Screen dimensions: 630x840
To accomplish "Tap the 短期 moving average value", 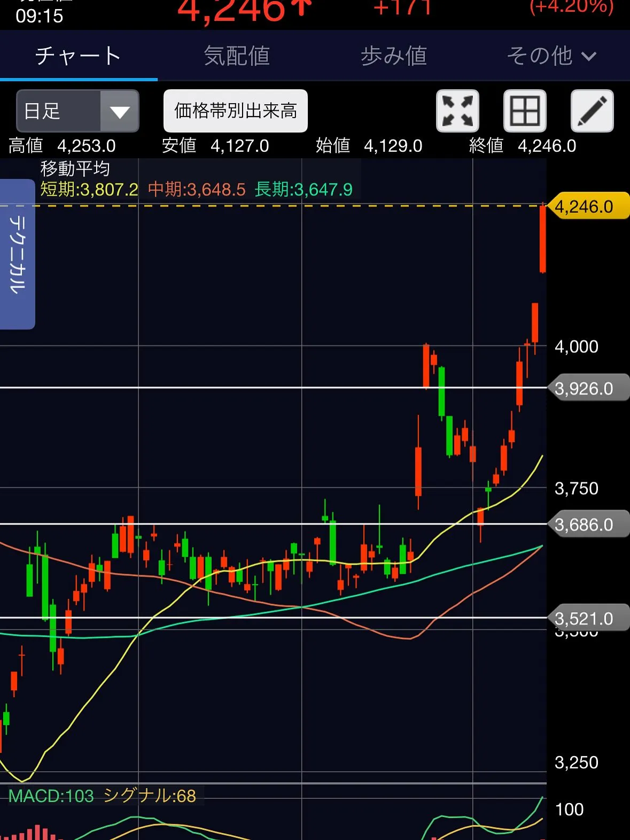I will pyautogui.click(x=89, y=189).
